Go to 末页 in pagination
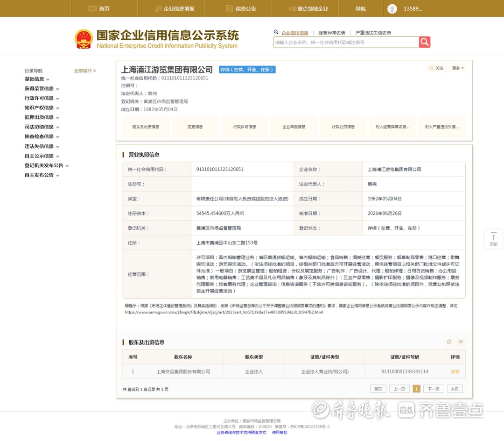 pyautogui.click(x=455, y=389)
